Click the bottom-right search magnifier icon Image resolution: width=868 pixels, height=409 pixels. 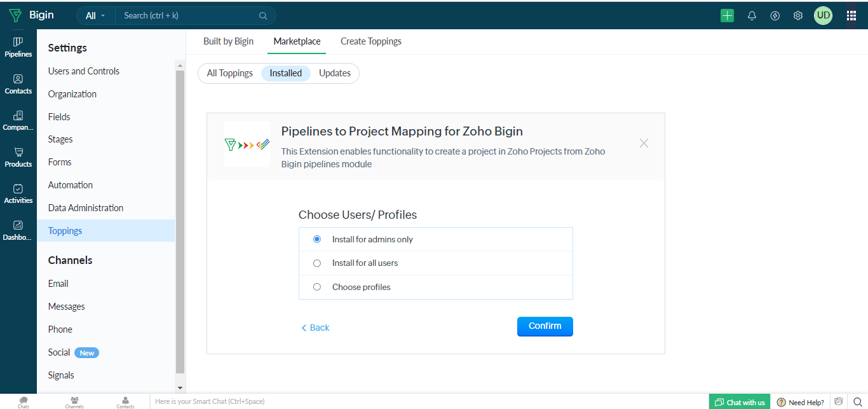pyautogui.click(x=857, y=402)
